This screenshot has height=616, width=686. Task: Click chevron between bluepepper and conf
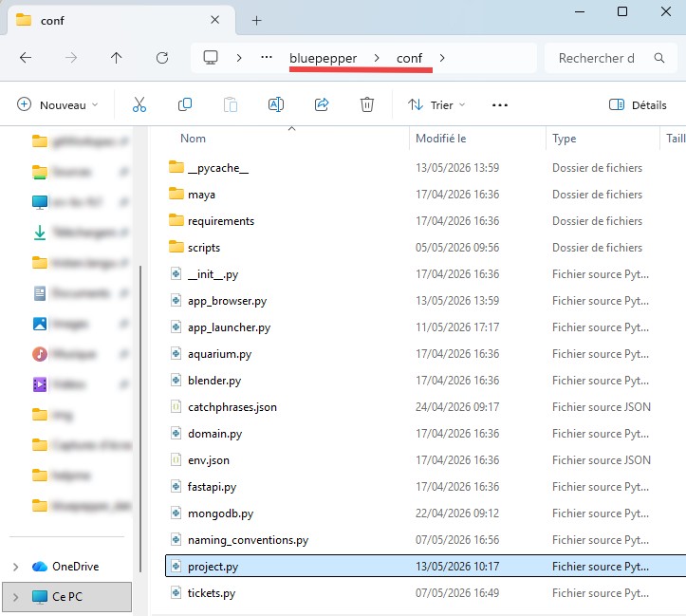[x=377, y=58]
